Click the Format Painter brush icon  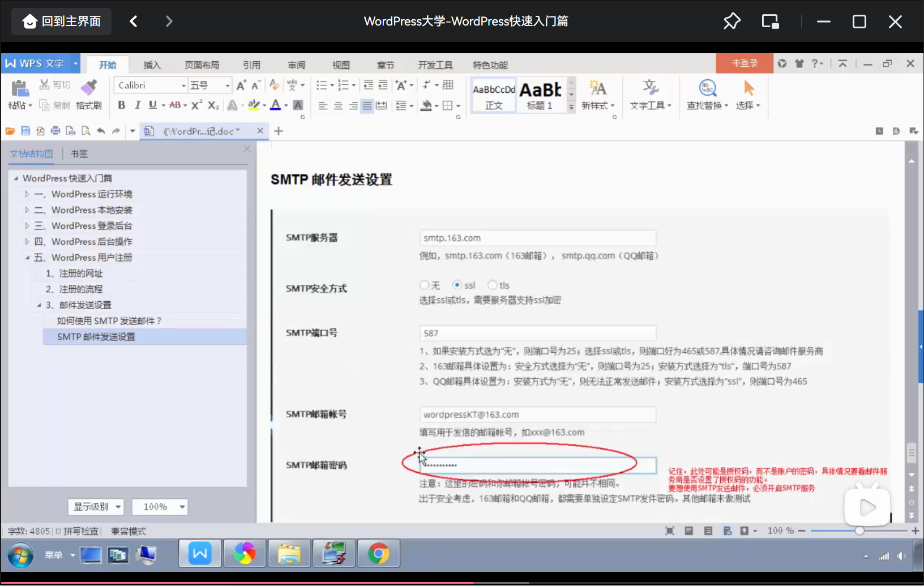(89, 87)
